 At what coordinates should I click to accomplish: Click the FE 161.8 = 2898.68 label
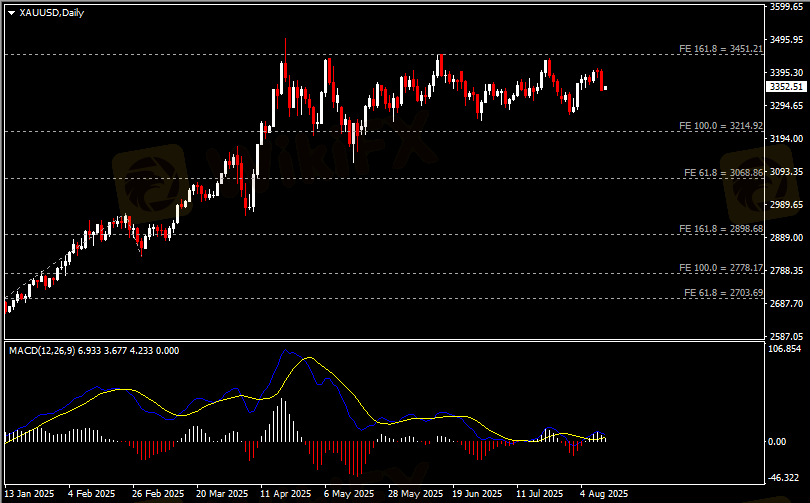[720, 229]
